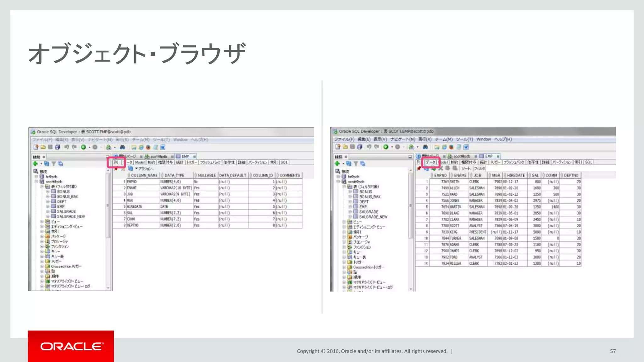Click green Back navigation icon in right window

386,147
